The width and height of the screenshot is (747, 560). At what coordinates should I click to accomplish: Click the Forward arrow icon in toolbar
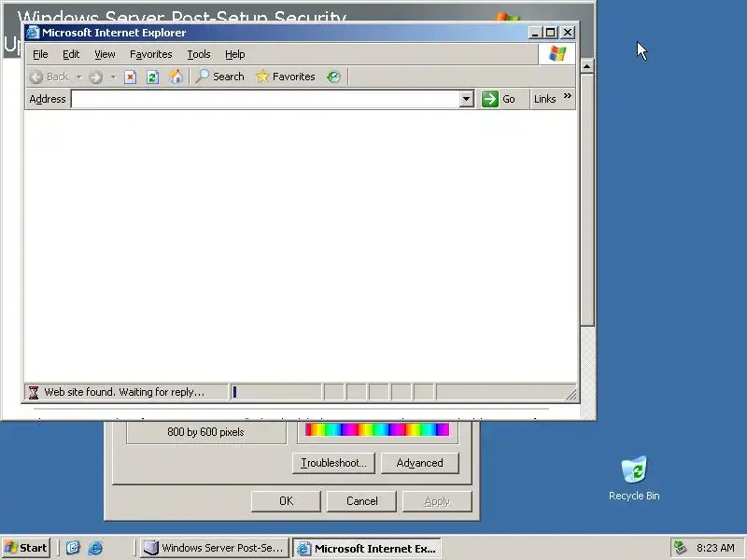click(96, 77)
